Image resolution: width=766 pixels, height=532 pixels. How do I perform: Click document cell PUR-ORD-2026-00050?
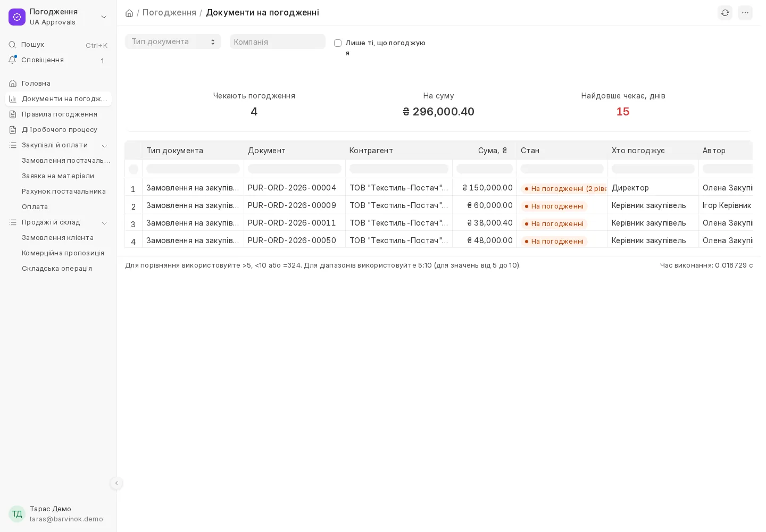pos(292,240)
